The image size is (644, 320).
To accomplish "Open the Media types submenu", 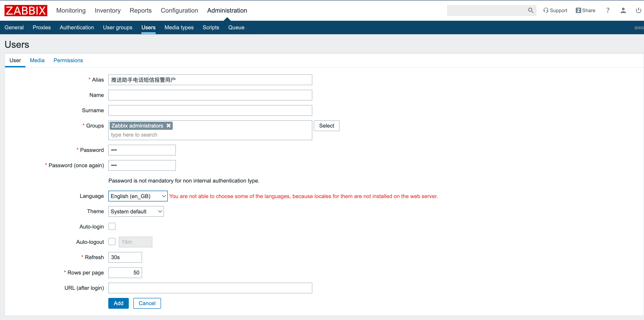I will pyautogui.click(x=179, y=27).
